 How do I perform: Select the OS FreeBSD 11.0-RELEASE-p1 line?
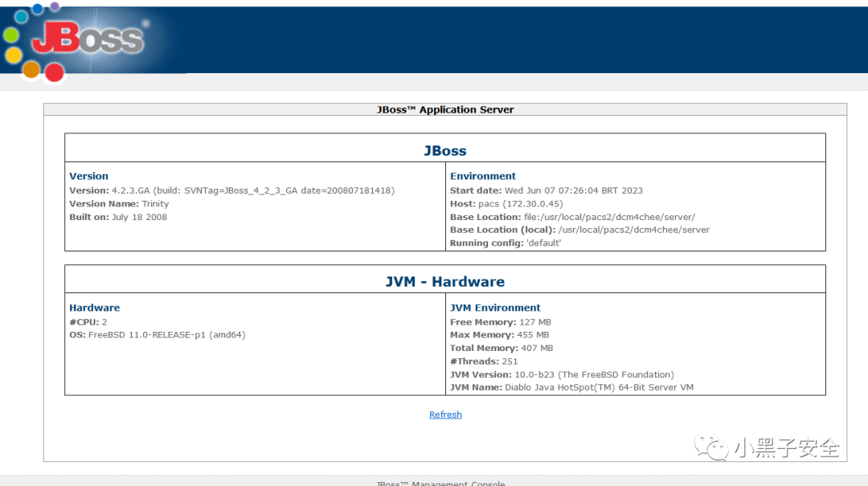point(158,335)
